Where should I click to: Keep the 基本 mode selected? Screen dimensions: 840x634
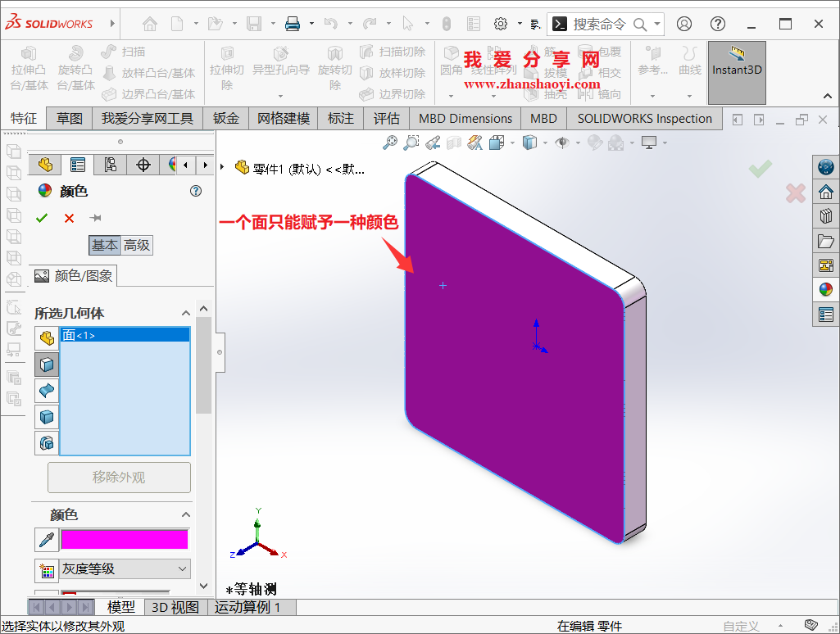point(105,245)
